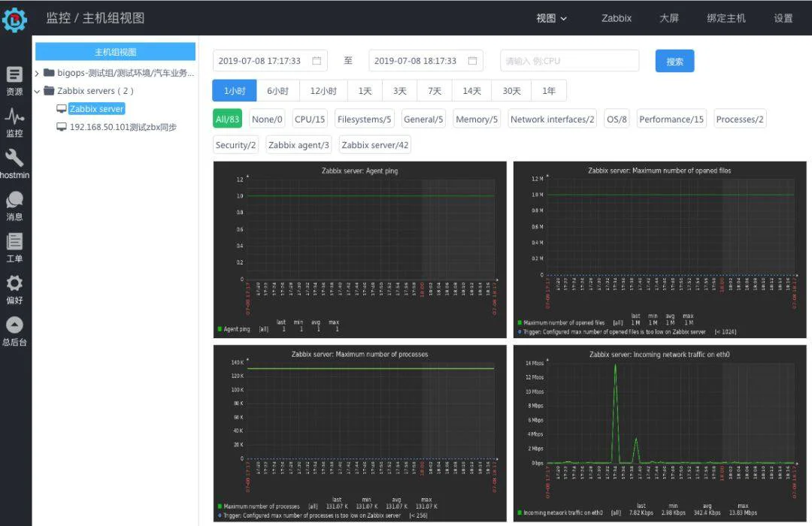
Task: Click calendar icon in end time field
Action: tap(472, 61)
